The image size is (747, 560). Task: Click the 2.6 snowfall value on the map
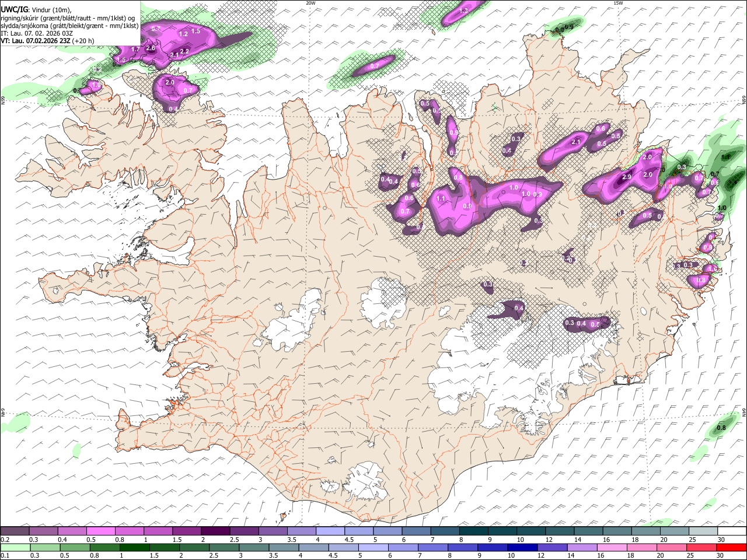pyautogui.click(x=150, y=48)
